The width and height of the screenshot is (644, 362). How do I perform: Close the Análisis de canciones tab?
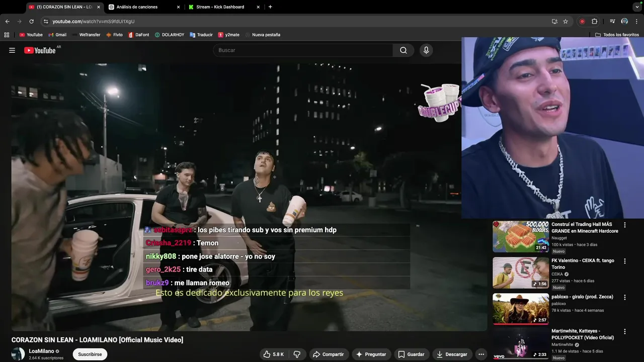click(179, 7)
